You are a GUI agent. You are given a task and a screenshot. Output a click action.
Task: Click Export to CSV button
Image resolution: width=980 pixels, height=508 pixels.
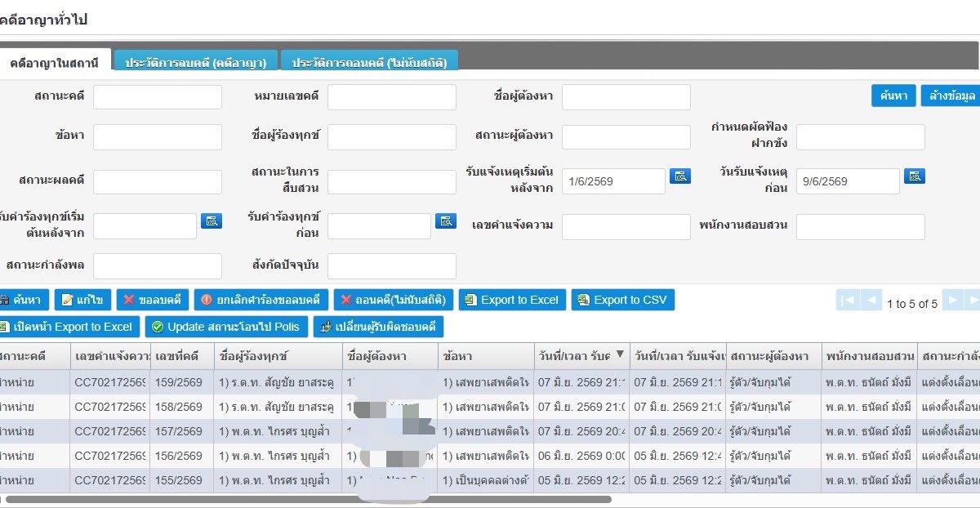click(623, 300)
